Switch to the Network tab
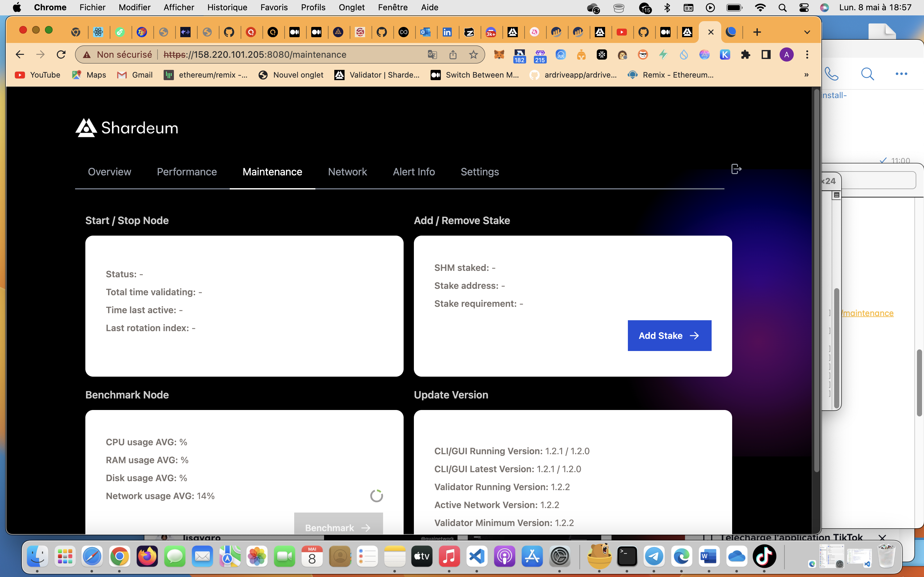The width and height of the screenshot is (924, 577). pyautogui.click(x=347, y=172)
